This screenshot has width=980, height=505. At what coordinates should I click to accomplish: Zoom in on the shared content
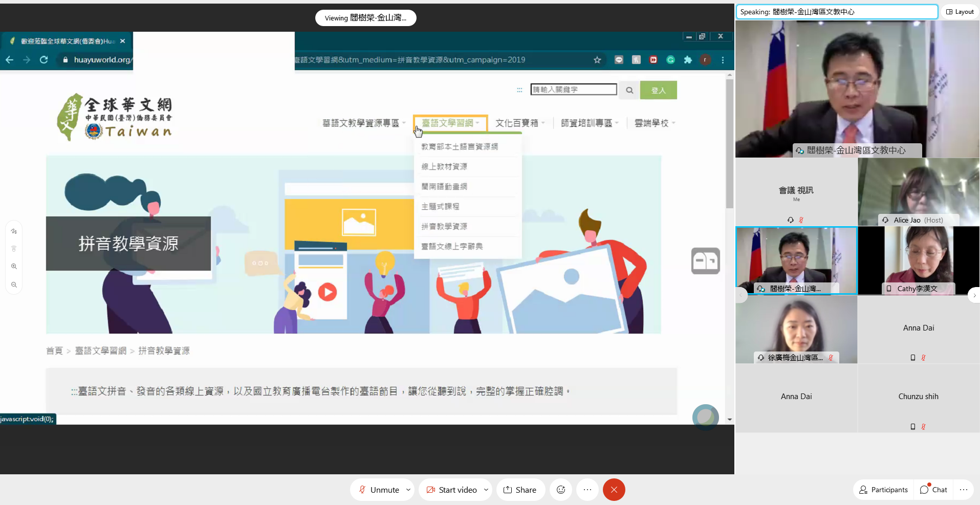(x=14, y=266)
